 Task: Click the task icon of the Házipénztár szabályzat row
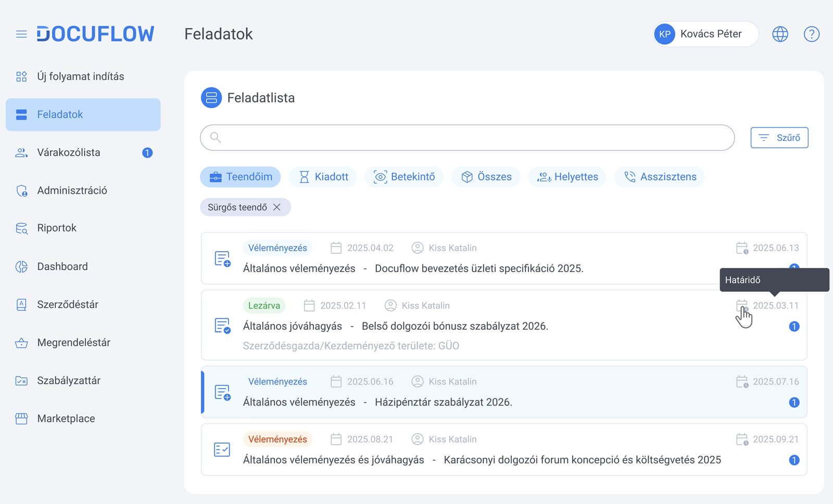point(223,392)
